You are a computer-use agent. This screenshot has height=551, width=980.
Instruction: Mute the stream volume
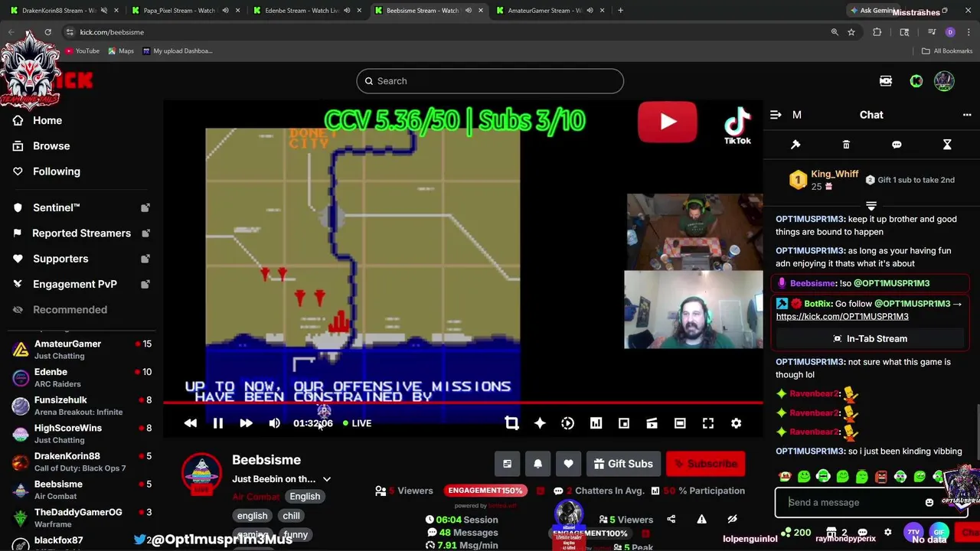click(x=274, y=423)
